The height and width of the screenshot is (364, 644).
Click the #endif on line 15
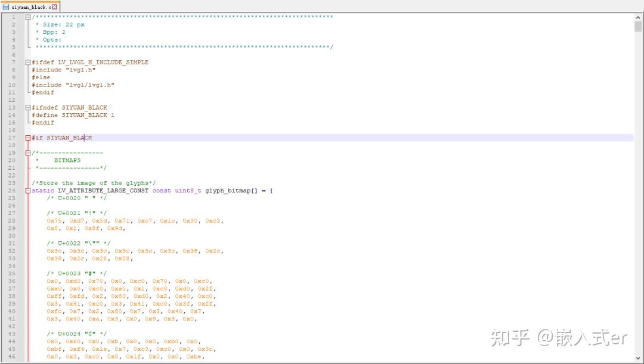[43, 123]
